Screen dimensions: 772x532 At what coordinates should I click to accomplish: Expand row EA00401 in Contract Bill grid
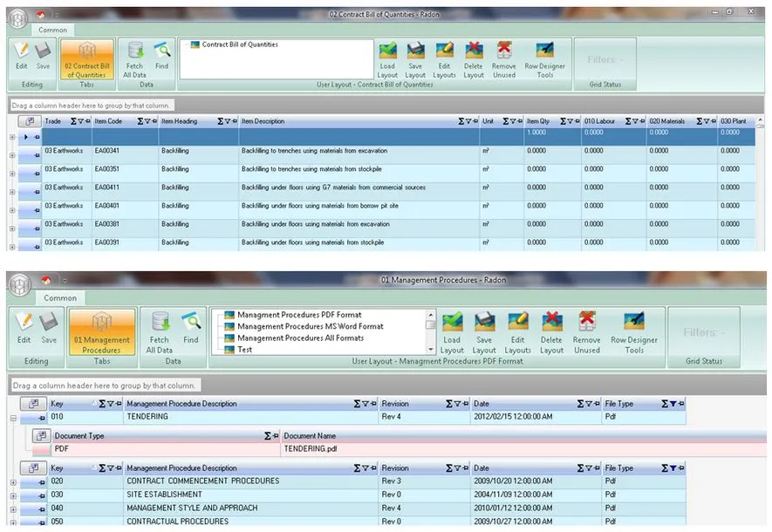click(12, 210)
